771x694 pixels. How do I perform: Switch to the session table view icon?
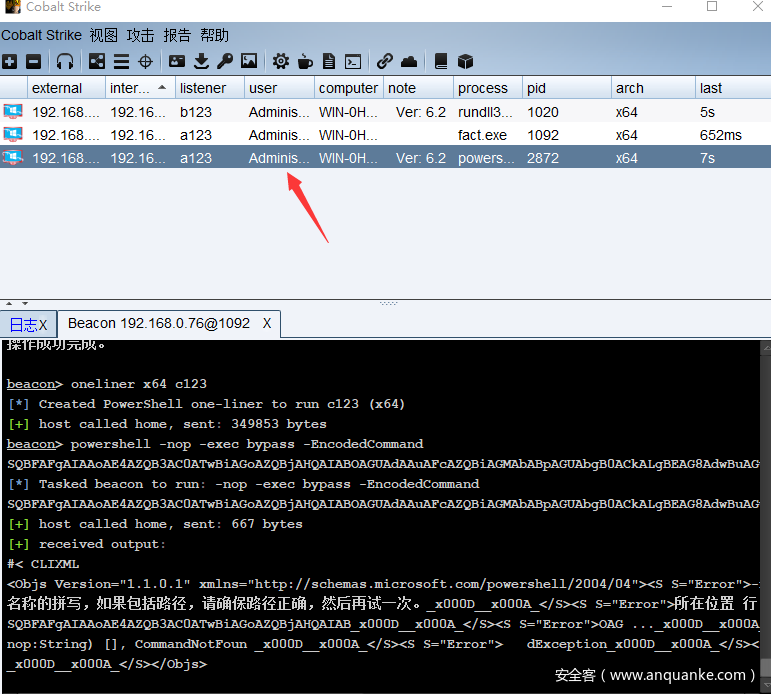[x=121, y=61]
